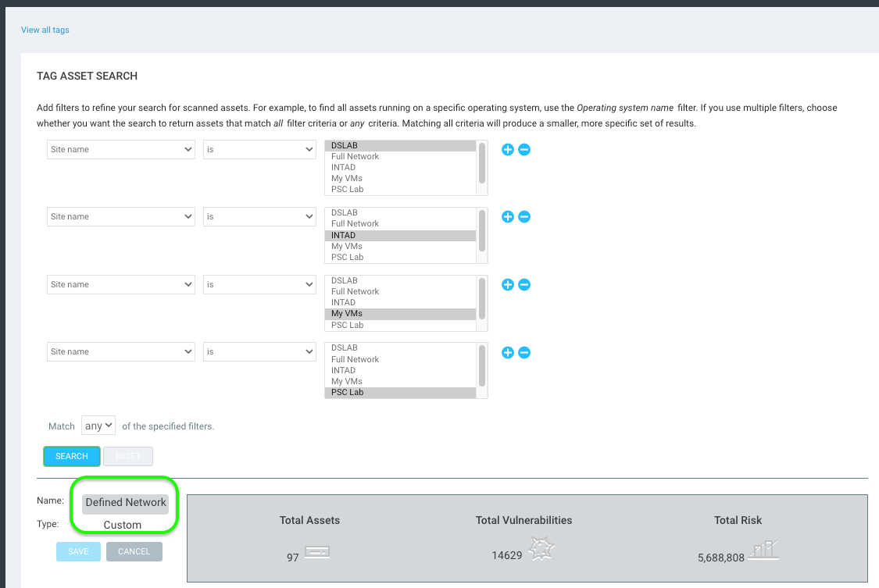Open fourth row Site name dropdown
This screenshot has width=879, height=588.
pos(121,352)
